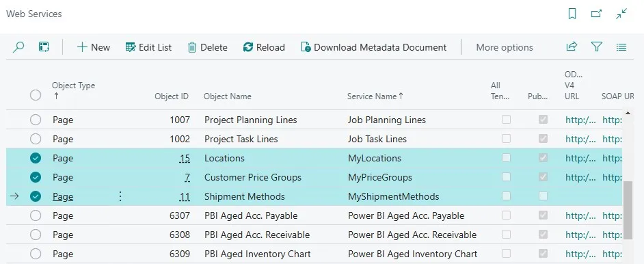Open the share icon
Image resolution: width=644 pixels, height=264 pixels.
pos(572,47)
